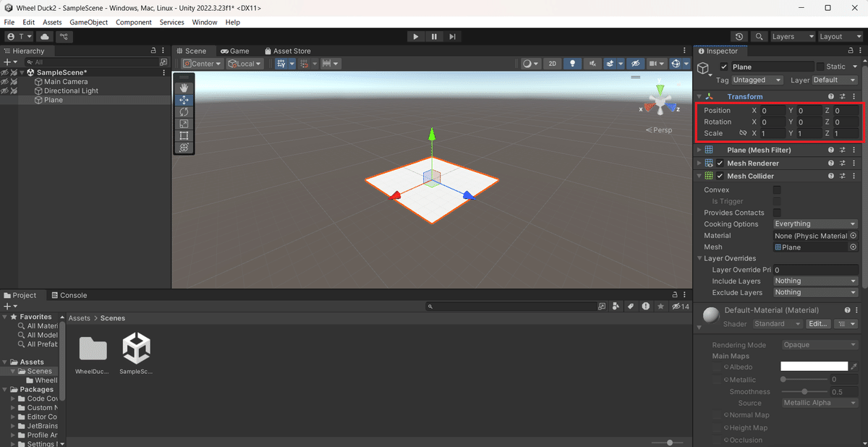The width and height of the screenshot is (868, 447).
Task: Open Transform component presets icon
Action: tap(843, 96)
